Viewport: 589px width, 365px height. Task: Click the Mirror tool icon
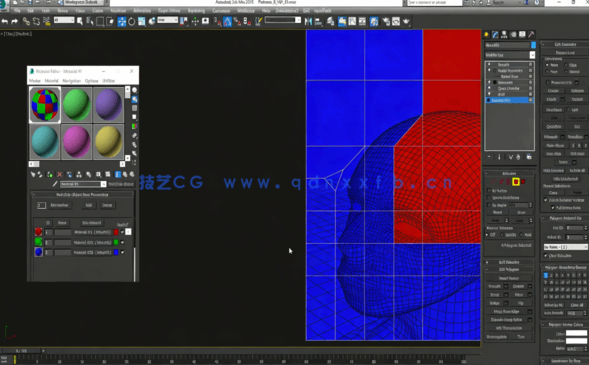[x=308, y=21]
